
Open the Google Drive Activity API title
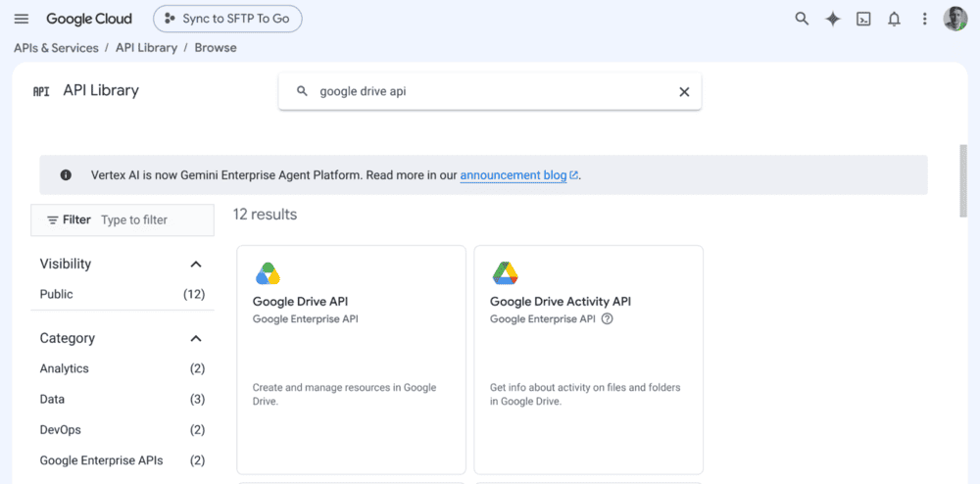561,302
